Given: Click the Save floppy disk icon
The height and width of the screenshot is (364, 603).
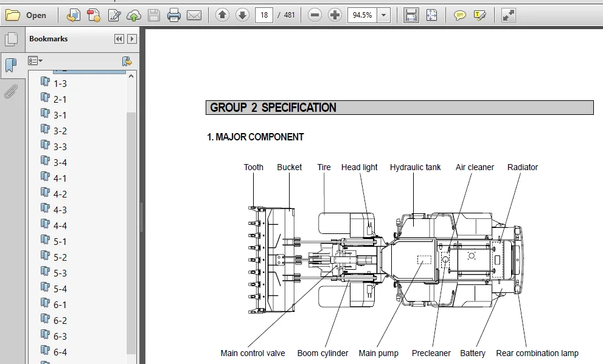Looking at the screenshot, I should 154,15.
